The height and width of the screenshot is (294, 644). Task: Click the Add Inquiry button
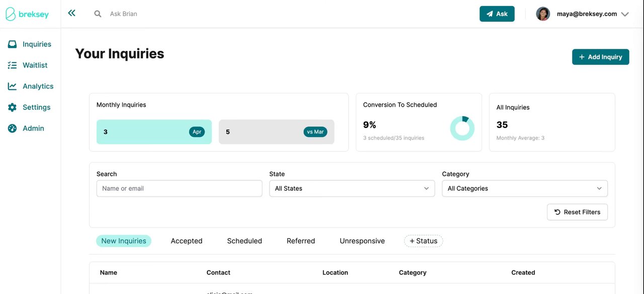600,57
